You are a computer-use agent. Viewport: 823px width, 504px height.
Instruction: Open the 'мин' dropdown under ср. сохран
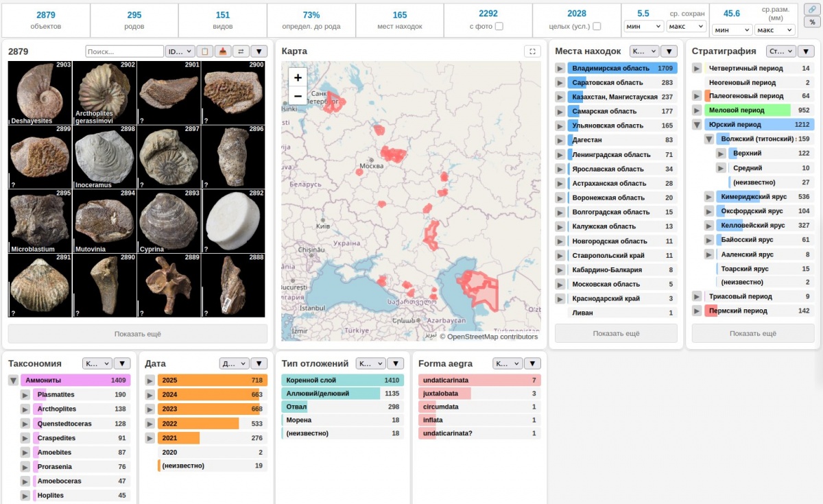tap(643, 26)
